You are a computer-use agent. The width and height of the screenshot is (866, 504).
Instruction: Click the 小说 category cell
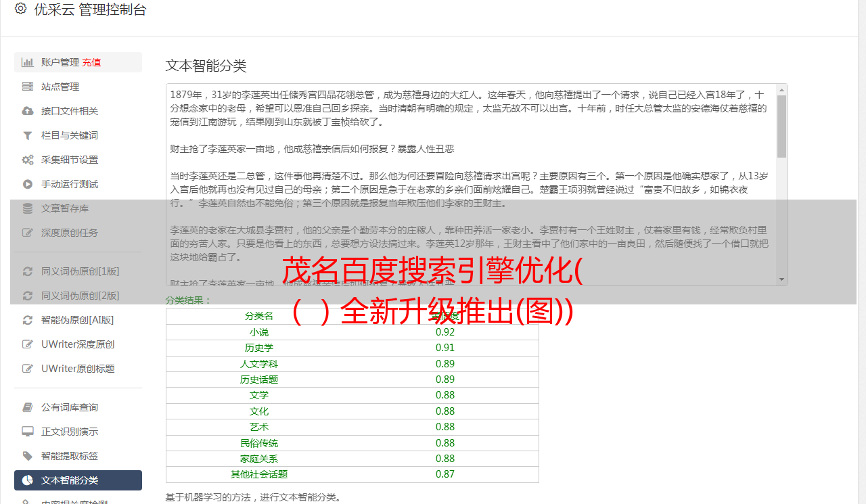[x=259, y=332]
